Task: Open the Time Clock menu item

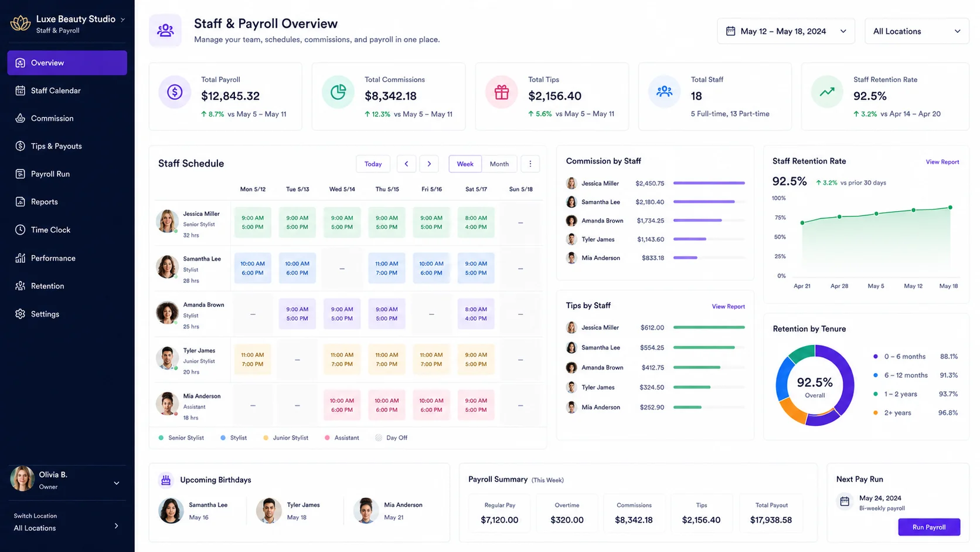Action: click(67, 230)
